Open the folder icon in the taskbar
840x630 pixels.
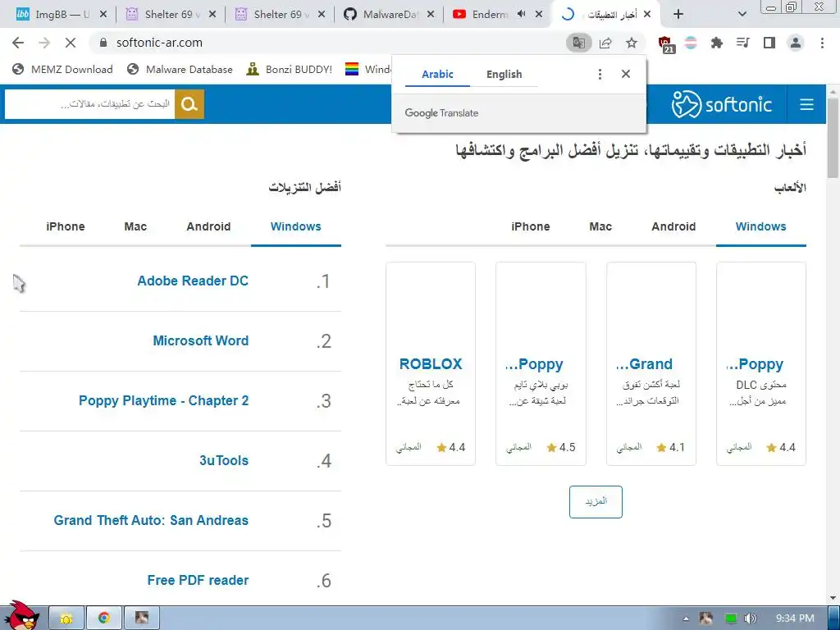(x=66, y=619)
